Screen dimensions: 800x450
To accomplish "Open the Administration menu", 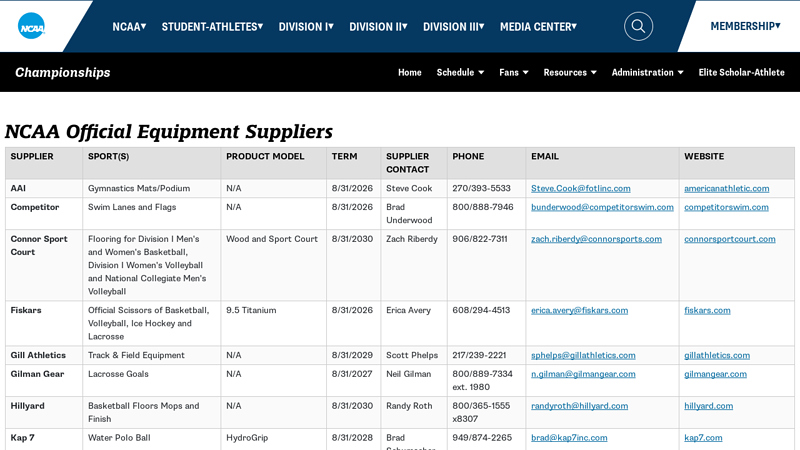I will pos(647,72).
